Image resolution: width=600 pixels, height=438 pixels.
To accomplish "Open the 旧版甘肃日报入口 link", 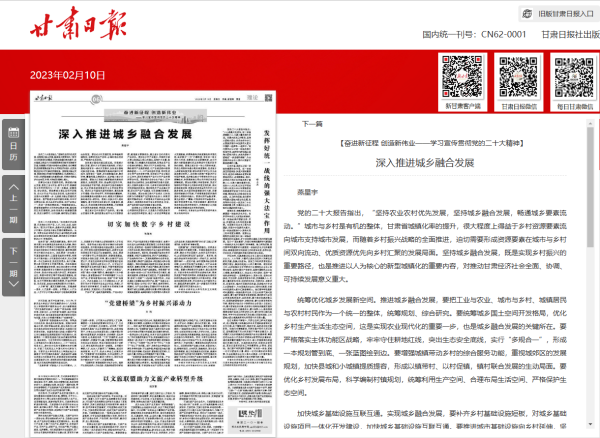I will click(x=566, y=14).
